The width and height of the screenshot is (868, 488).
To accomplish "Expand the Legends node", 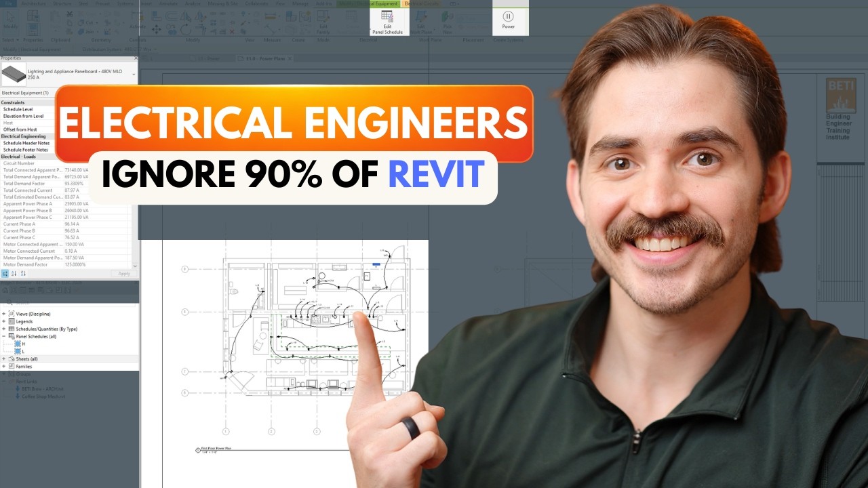I will coord(3,321).
